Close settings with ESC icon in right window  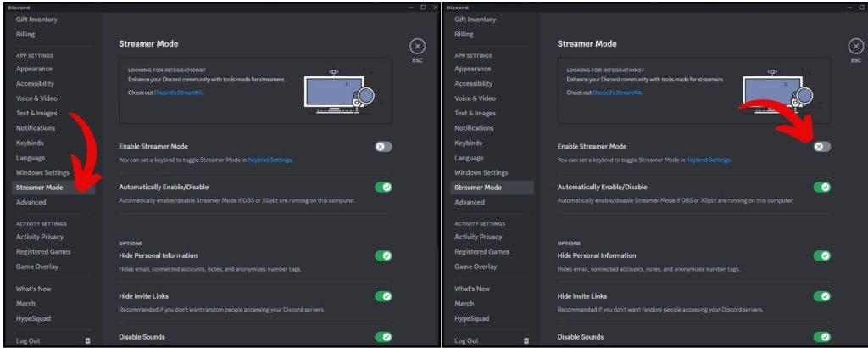coord(856,46)
